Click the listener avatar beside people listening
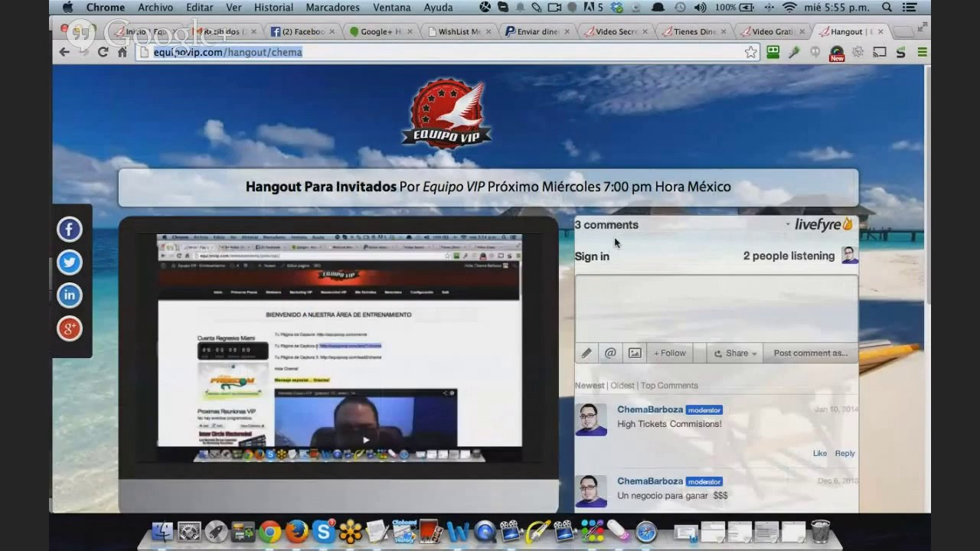This screenshot has height=551, width=980. [x=849, y=256]
